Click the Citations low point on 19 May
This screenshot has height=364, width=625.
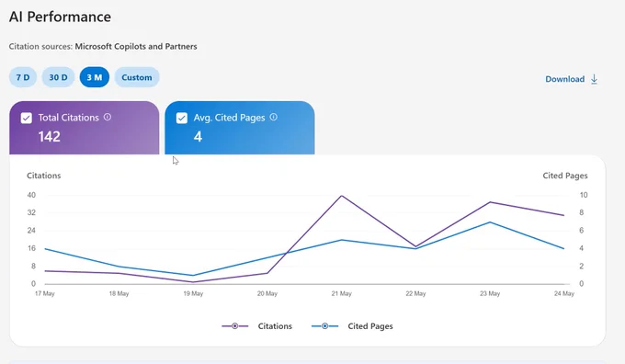coord(193,282)
